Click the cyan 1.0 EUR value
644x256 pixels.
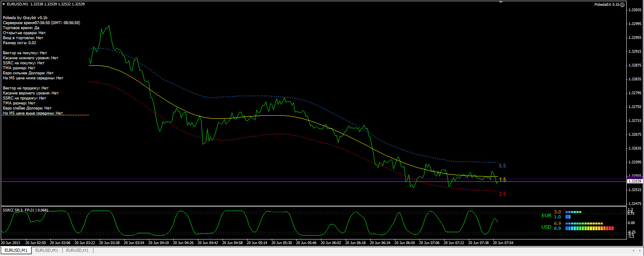tap(557, 217)
